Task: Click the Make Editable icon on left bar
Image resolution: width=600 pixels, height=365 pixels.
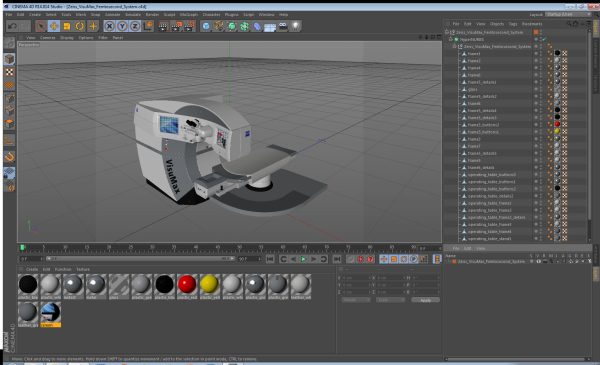Action: 10,43
